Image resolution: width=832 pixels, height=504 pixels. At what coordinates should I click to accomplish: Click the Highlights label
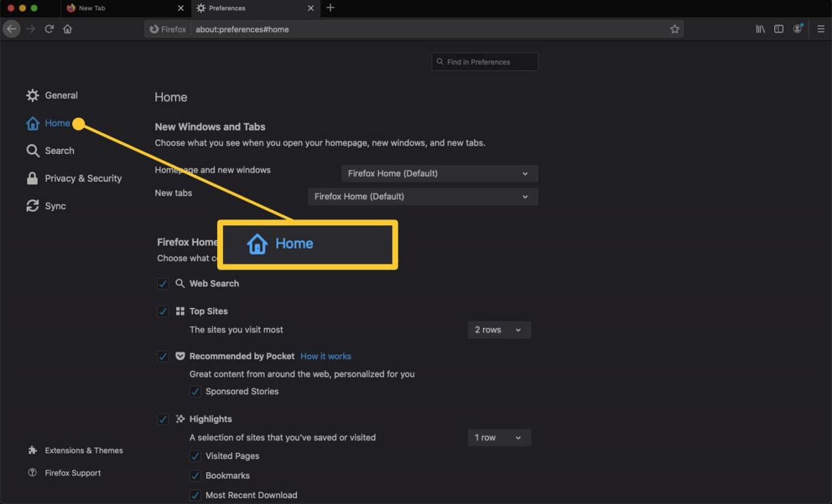pyautogui.click(x=211, y=420)
